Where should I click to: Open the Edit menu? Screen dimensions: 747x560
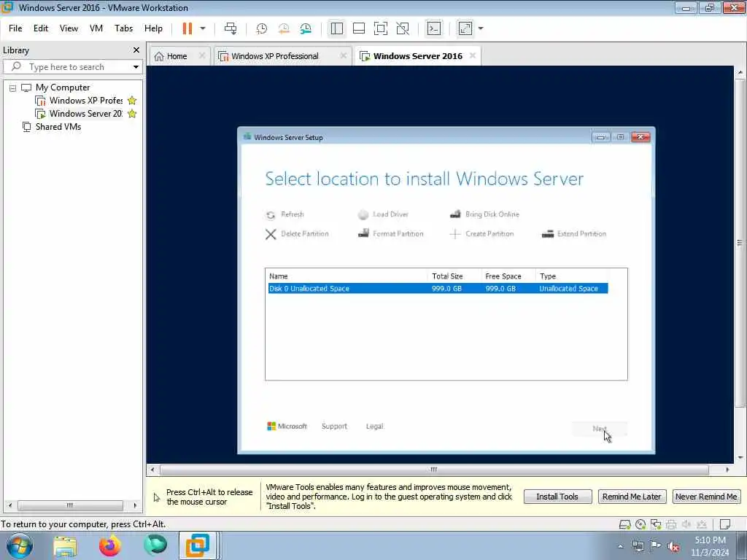click(41, 28)
